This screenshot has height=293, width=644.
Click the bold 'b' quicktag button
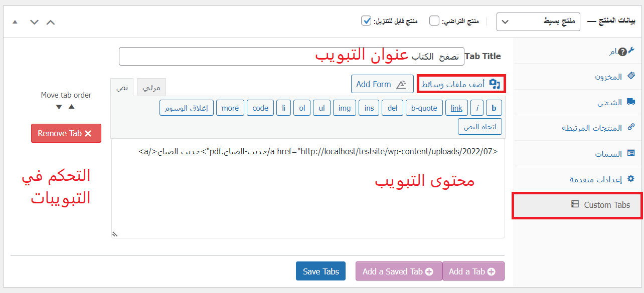[x=494, y=108]
